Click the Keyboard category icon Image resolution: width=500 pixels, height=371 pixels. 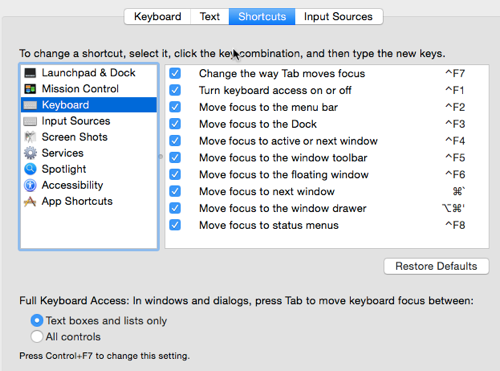tap(30, 105)
